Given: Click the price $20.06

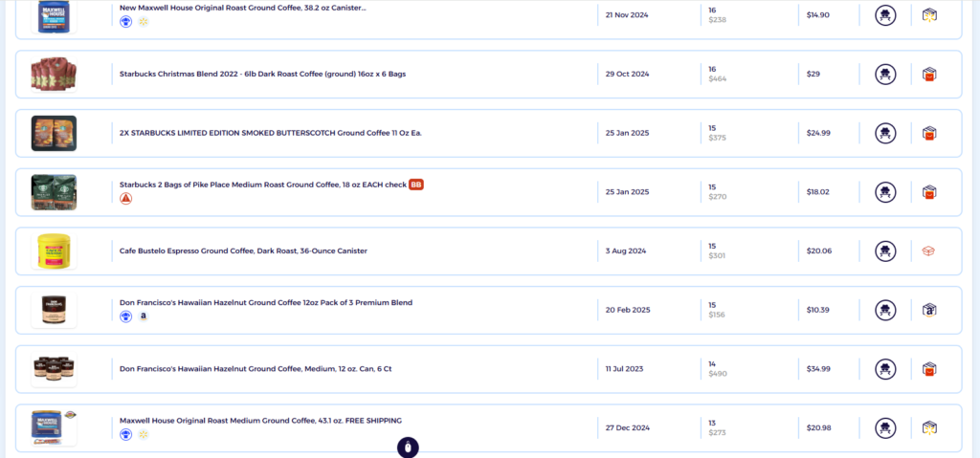Looking at the screenshot, I should point(819,251).
